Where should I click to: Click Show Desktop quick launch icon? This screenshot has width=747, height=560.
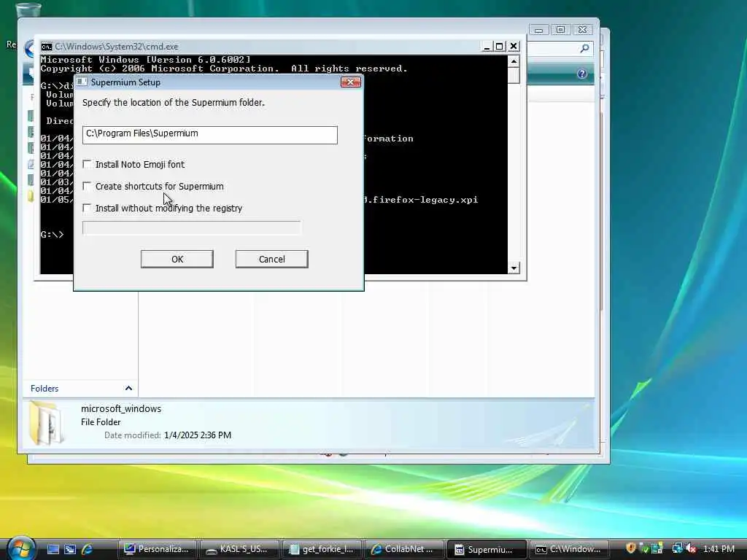click(x=53, y=549)
